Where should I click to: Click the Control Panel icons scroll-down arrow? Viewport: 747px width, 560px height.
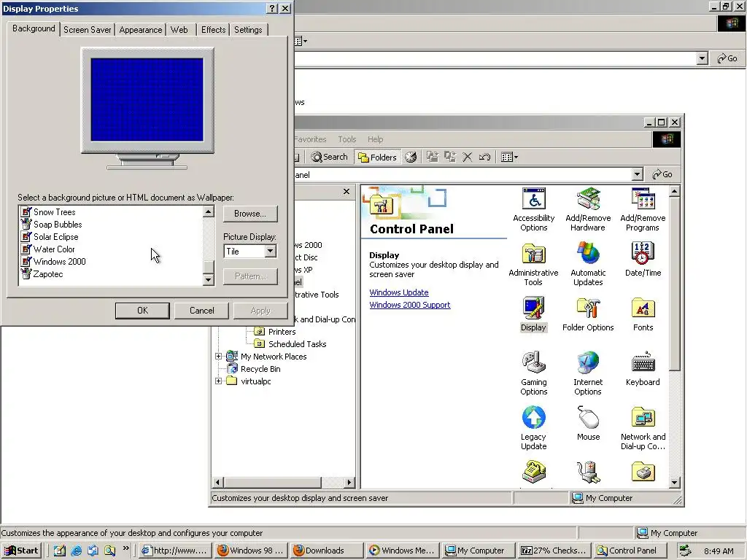[674, 483]
